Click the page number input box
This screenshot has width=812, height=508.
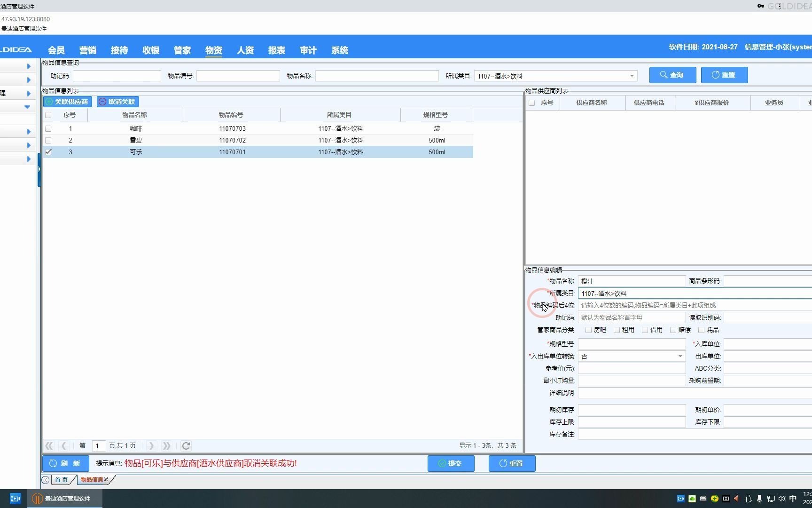[98, 445]
